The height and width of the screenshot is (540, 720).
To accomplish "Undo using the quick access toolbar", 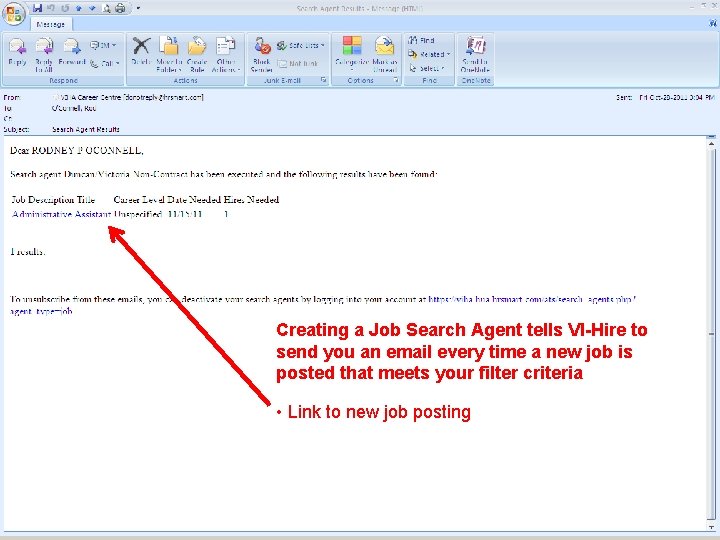I will [51, 8].
